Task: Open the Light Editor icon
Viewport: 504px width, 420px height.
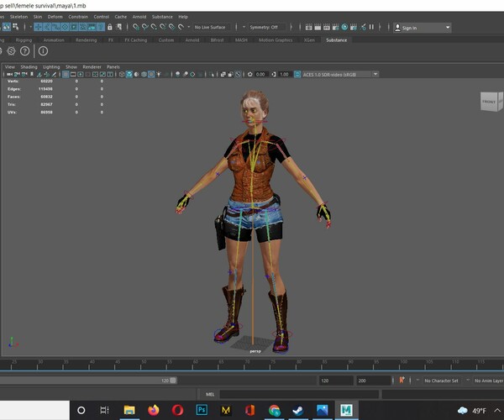Action: [363, 28]
